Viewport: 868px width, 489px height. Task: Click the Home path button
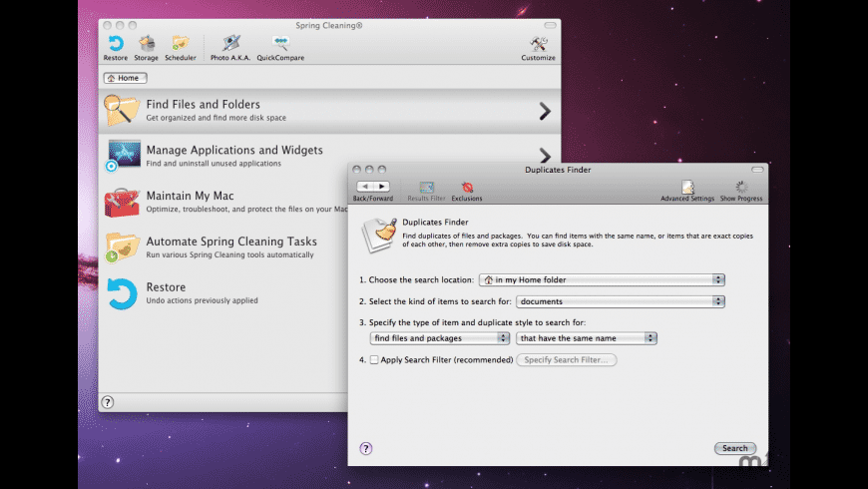point(125,78)
